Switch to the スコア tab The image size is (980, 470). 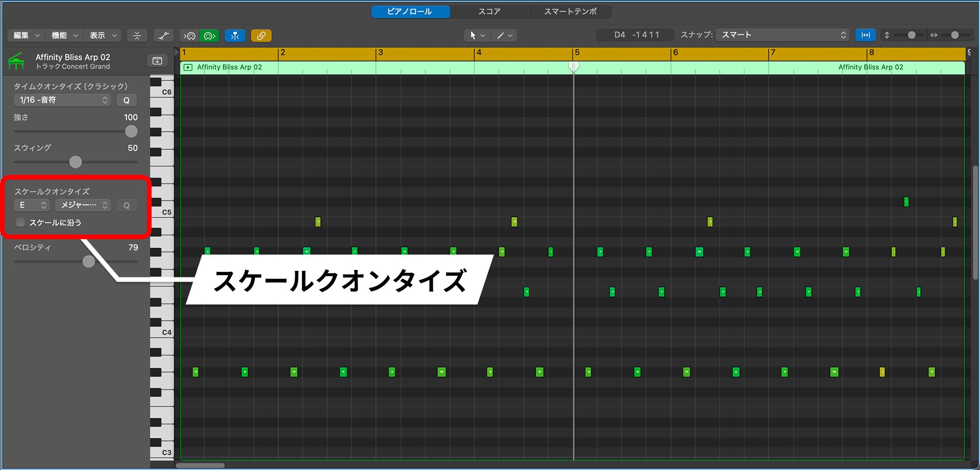pyautogui.click(x=489, y=12)
